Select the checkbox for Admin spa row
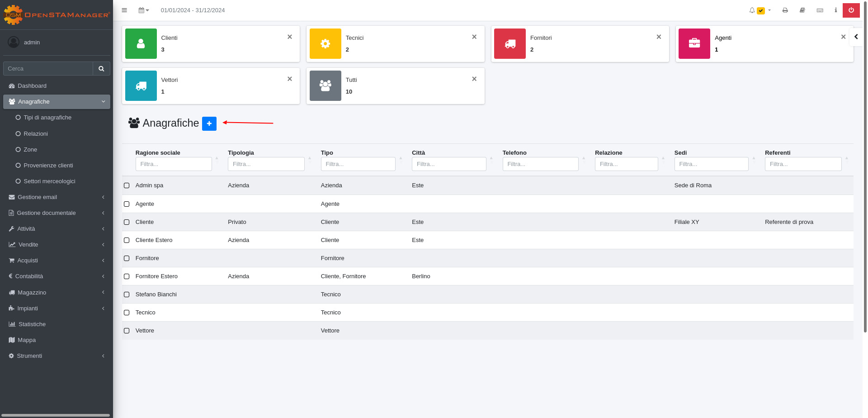The image size is (868, 418). click(x=127, y=185)
